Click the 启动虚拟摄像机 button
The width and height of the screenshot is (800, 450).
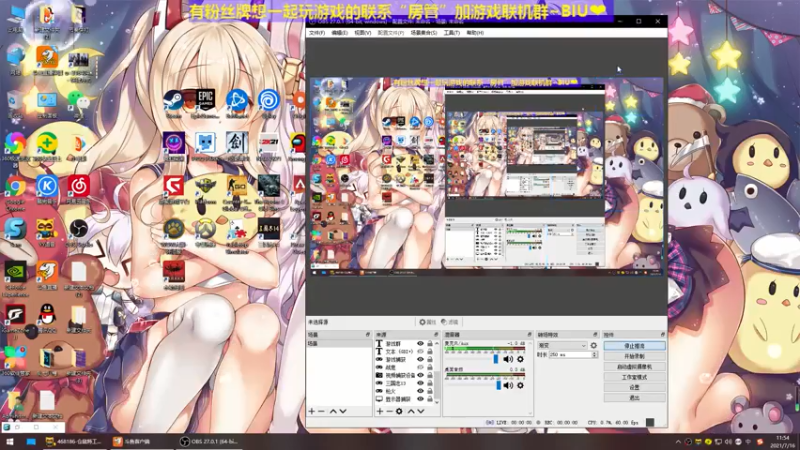click(x=635, y=366)
